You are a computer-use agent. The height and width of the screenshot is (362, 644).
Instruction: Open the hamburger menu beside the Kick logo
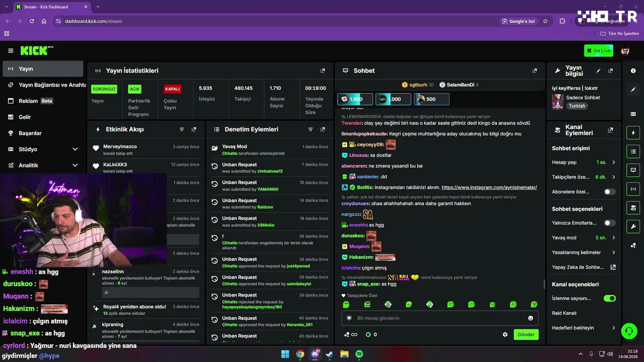[x=11, y=51]
